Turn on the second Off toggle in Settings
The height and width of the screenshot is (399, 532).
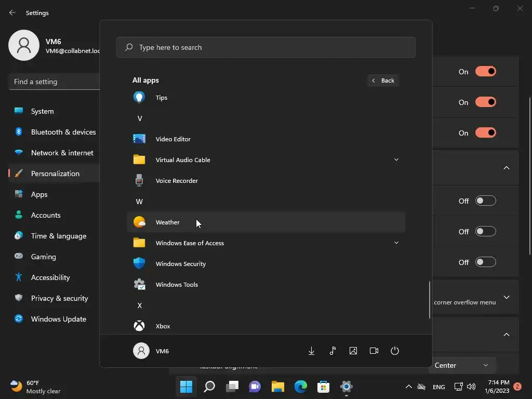tap(486, 231)
